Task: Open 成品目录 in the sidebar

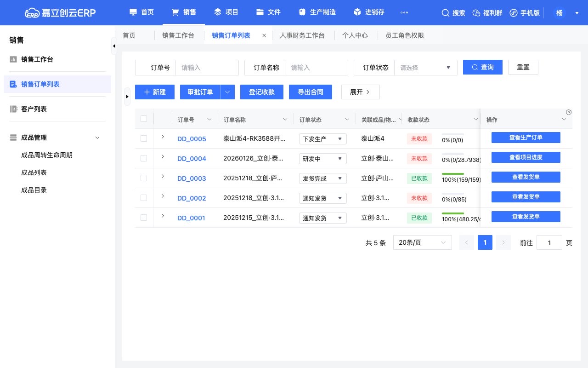Action: click(34, 190)
